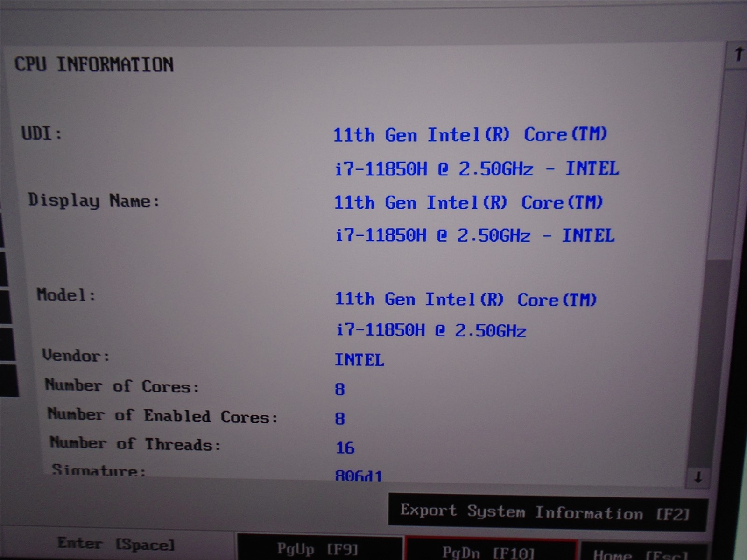Select the Signature: label
The image size is (747, 560).
tap(99, 470)
